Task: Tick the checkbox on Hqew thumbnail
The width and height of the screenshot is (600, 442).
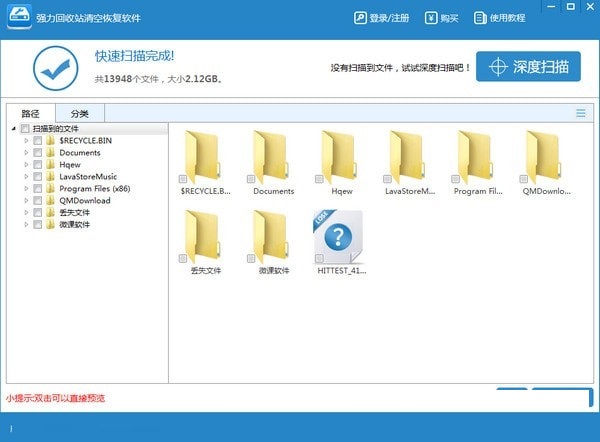Action: click(x=319, y=179)
